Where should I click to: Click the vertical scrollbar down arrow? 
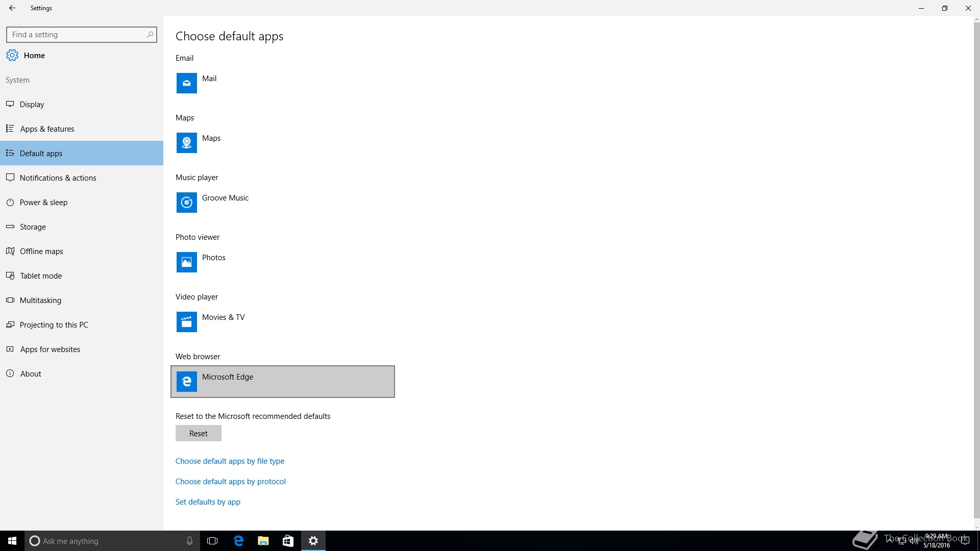point(976,528)
